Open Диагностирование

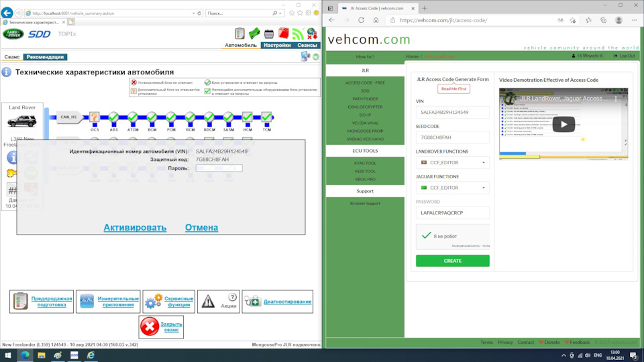[277, 301]
